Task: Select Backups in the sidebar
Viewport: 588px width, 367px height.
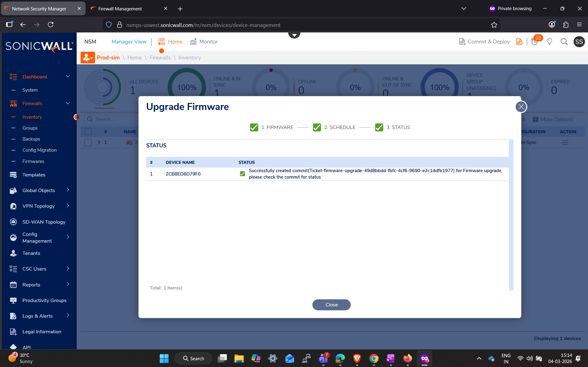Action: pyautogui.click(x=31, y=139)
